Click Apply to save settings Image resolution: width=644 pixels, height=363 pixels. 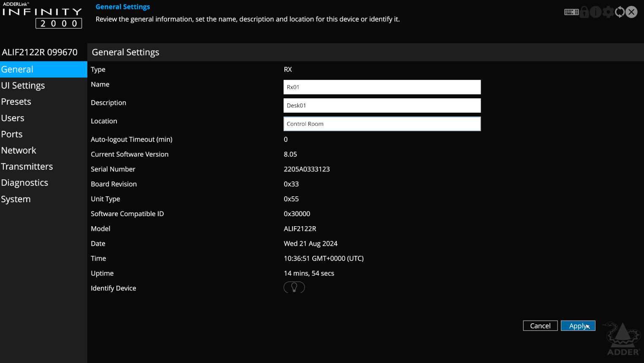click(x=578, y=326)
